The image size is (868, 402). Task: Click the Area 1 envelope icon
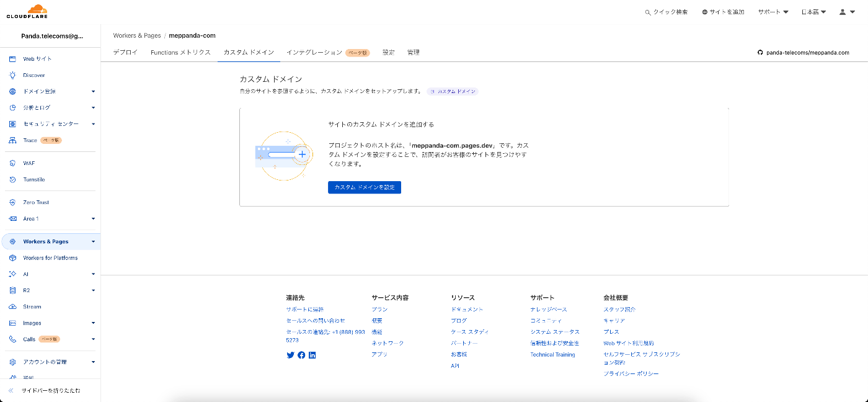(x=12, y=218)
